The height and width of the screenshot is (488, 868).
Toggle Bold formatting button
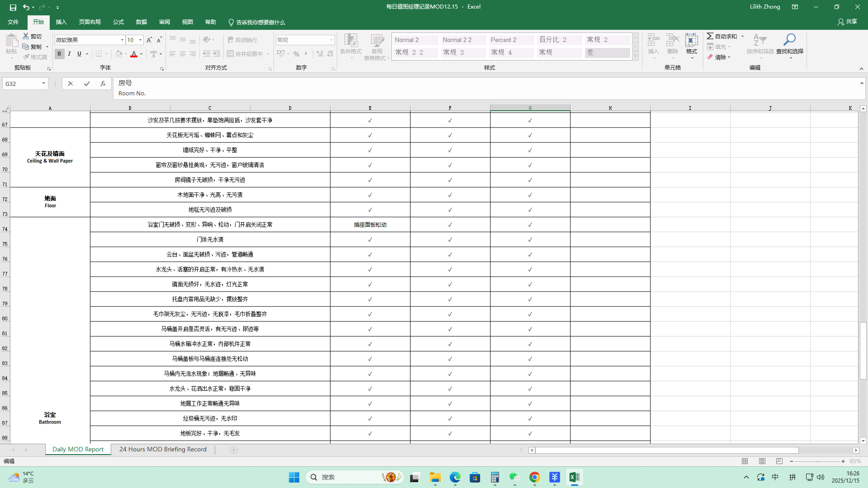59,54
